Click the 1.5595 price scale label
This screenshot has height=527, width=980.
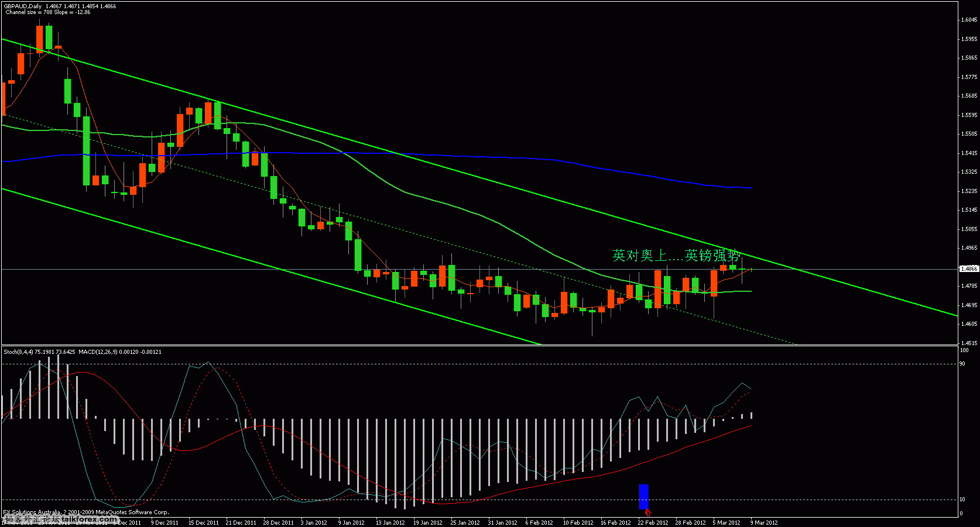tap(969, 115)
